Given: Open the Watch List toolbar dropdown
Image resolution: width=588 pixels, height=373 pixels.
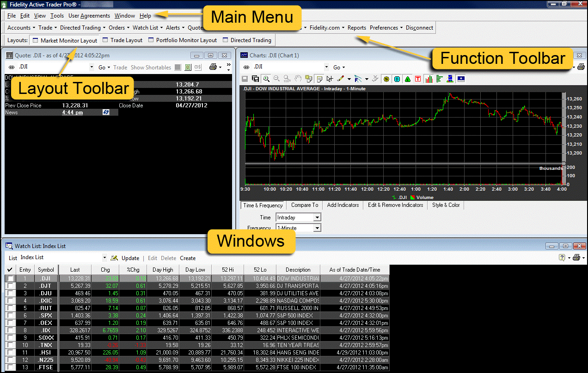Looking at the screenshot, I should pyautogui.click(x=148, y=28).
